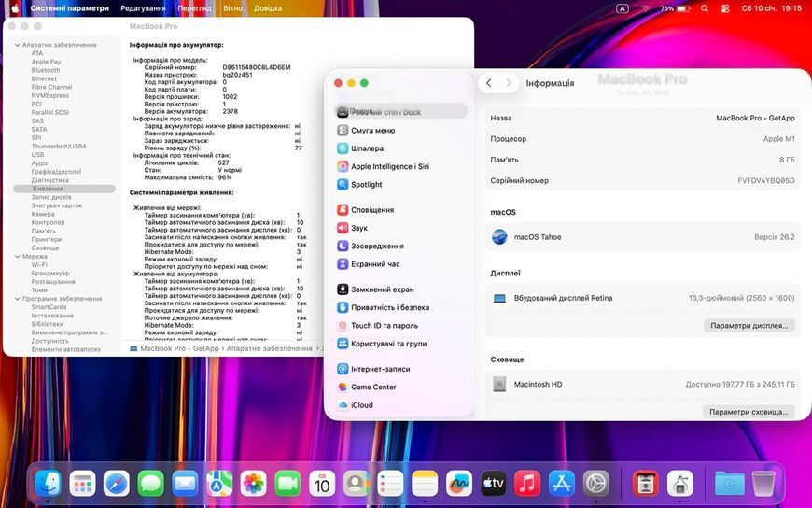Click macOS Tahoe row
This screenshot has width=812, height=508.
(643, 237)
